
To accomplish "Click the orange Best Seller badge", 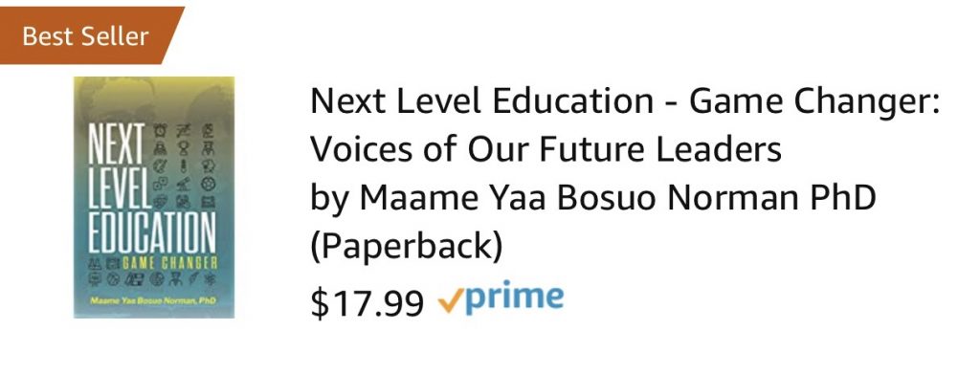I will [x=87, y=35].
